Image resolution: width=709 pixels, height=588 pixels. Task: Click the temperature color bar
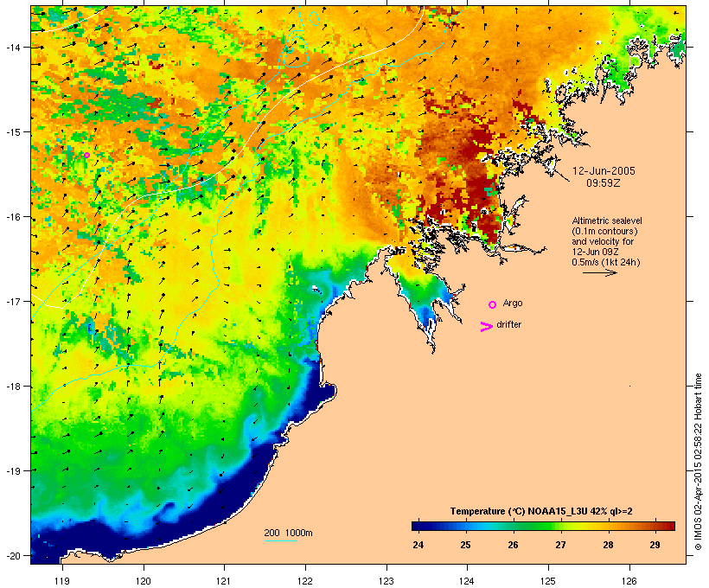(543, 526)
